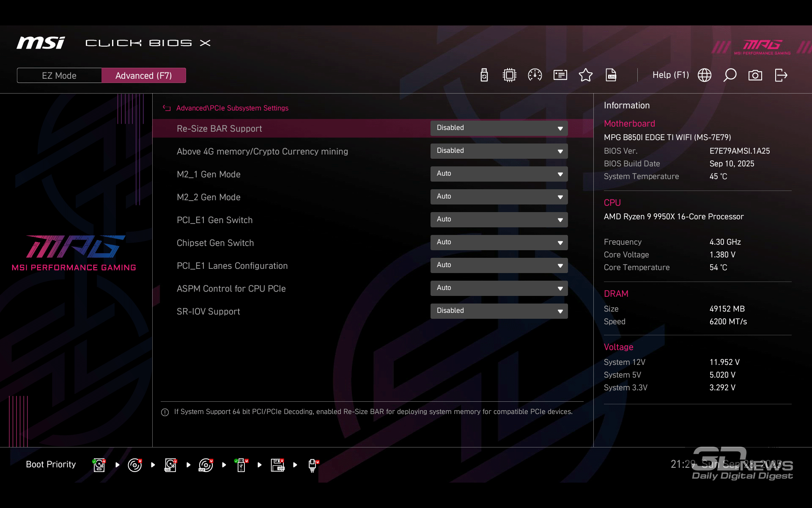Expand the Re-Size BAR Support dropdown
Screen dimensions: 812x508
[x=499, y=128]
